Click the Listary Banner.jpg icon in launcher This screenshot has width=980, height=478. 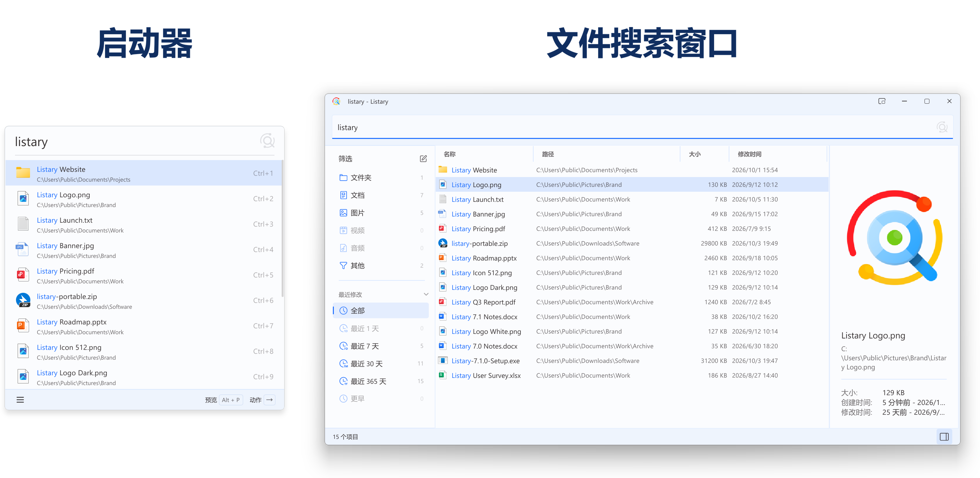coord(23,249)
